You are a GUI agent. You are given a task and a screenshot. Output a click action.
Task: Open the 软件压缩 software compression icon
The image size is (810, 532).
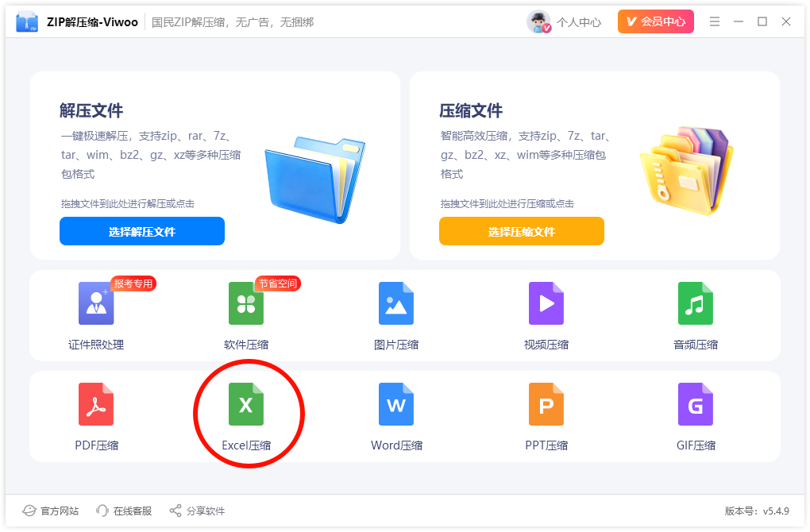click(x=246, y=303)
